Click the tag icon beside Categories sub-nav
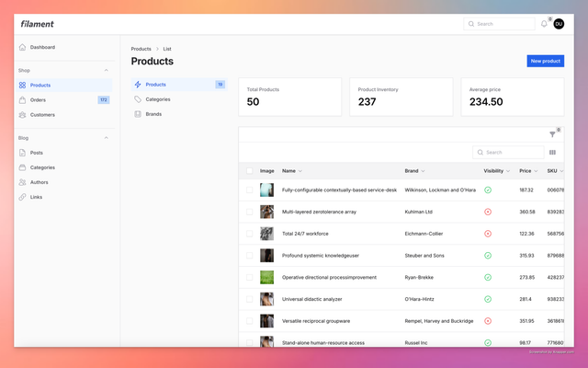This screenshot has height=368, width=588. click(x=138, y=99)
